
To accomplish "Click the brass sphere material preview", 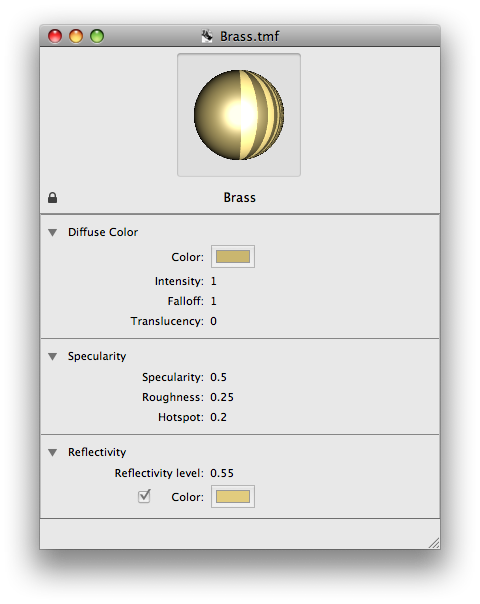I will tap(239, 115).
